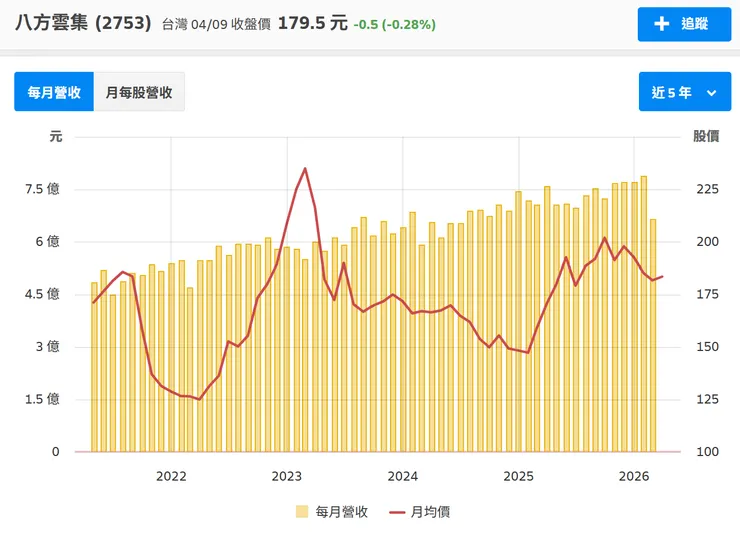This screenshot has height=533, width=740.
Task: Click the 2024 x-axis label
Action: tap(403, 476)
